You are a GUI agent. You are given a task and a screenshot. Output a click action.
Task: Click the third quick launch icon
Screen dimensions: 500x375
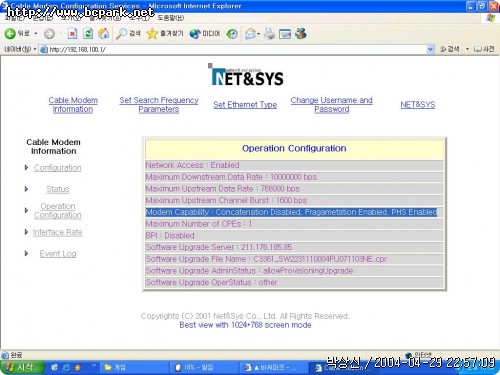click(x=78, y=367)
